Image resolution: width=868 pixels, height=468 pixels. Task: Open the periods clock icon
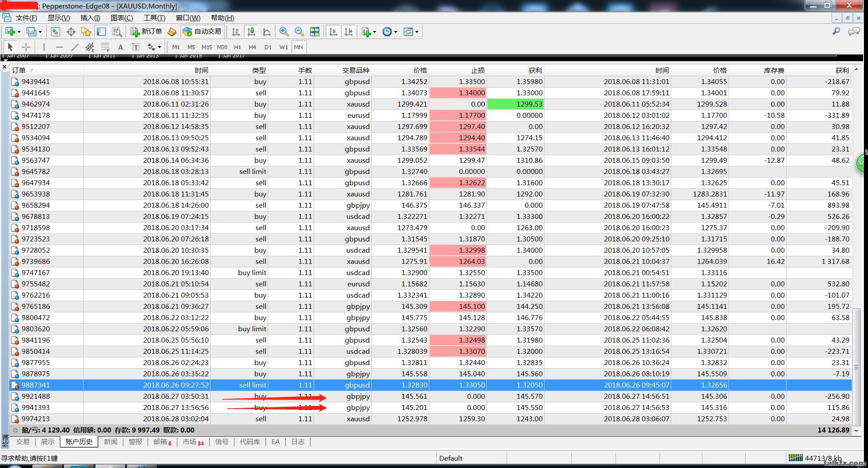pos(387,31)
